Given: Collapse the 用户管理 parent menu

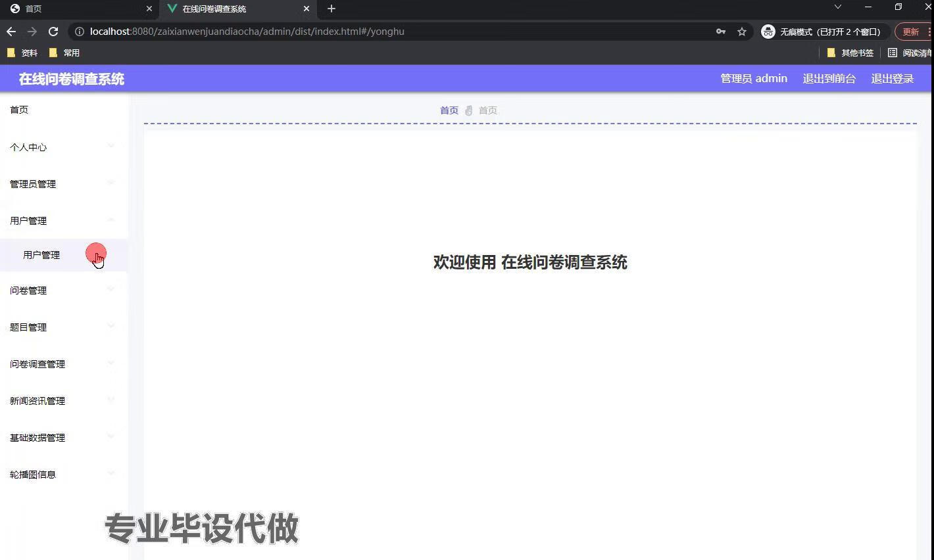Looking at the screenshot, I should [64, 221].
